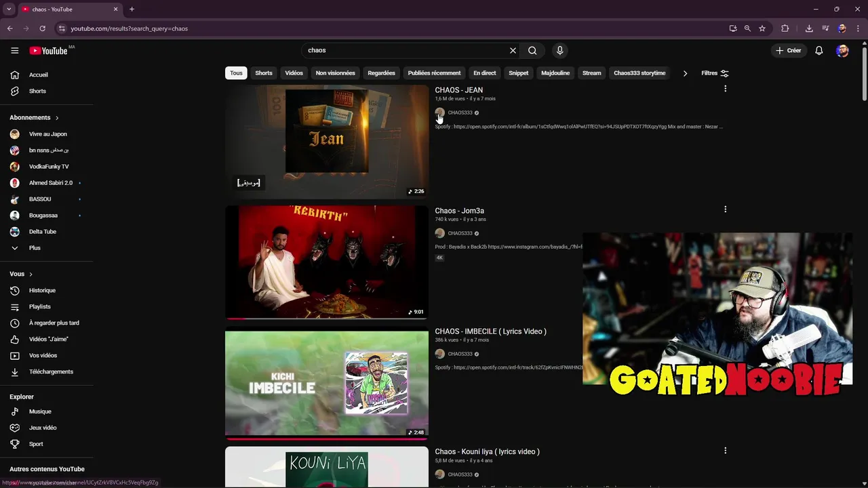Select the Tous filter chip

pyautogui.click(x=236, y=73)
